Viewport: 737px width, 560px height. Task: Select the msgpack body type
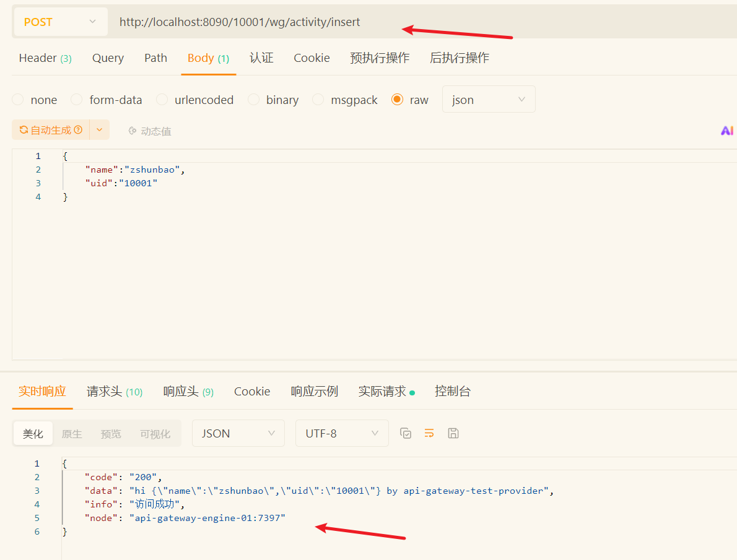click(318, 100)
